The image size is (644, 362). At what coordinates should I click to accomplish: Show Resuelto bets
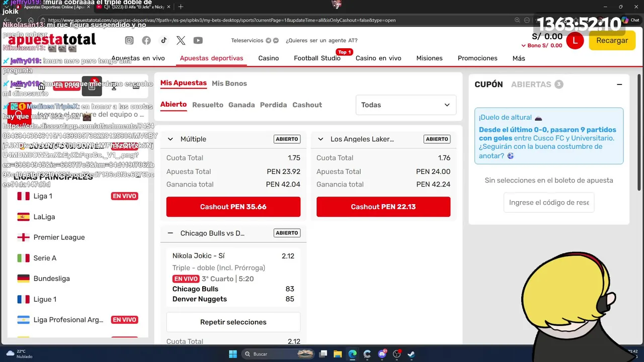coord(208,105)
